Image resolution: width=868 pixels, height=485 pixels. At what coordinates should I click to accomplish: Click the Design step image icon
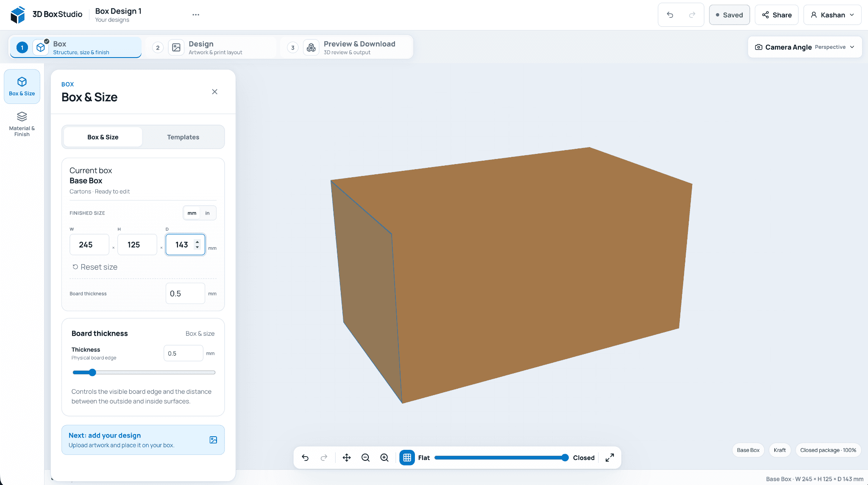tap(176, 47)
